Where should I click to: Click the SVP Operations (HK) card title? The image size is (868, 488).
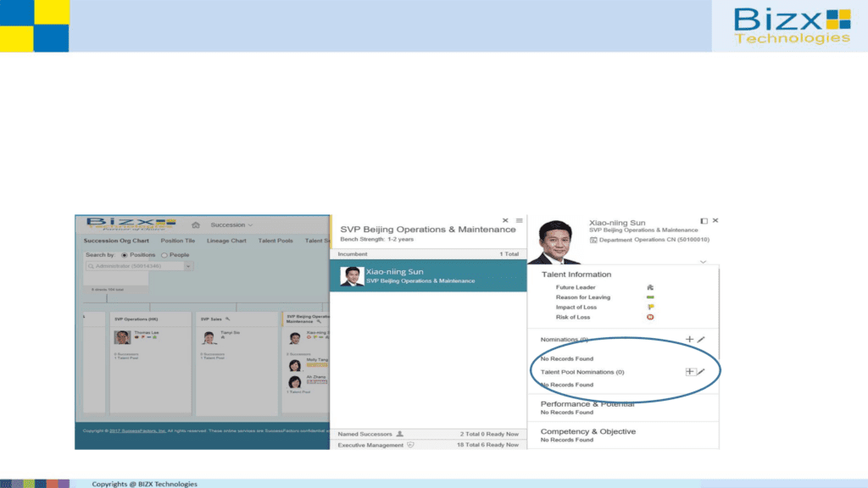[136, 319]
